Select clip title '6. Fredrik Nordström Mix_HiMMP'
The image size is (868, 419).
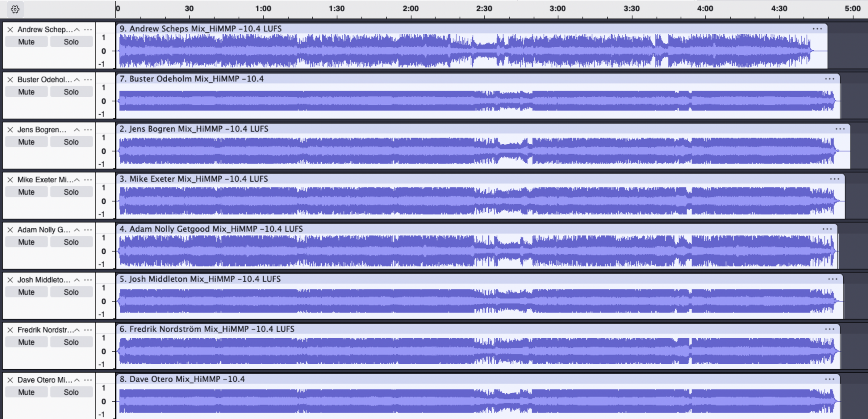184,329
